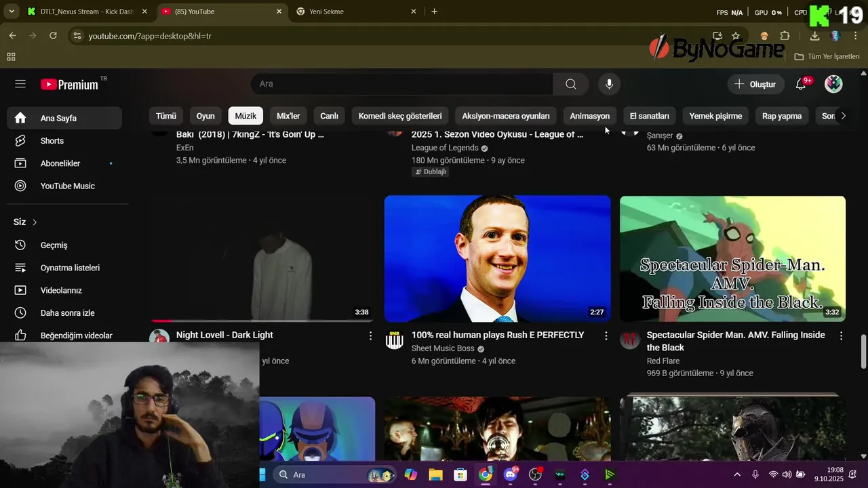Open options for Spectacular Spider Man video
The width and height of the screenshot is (868, 488).
841,335
